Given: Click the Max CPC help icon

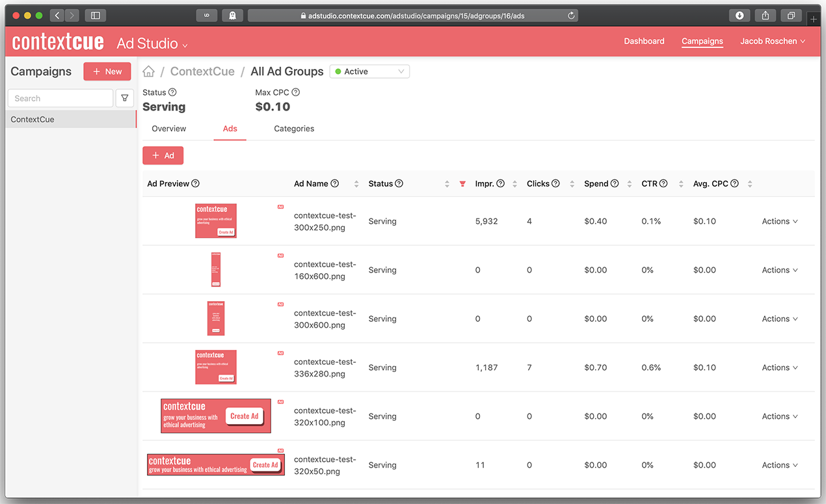Looking at the screenshot, I should 295,92.
